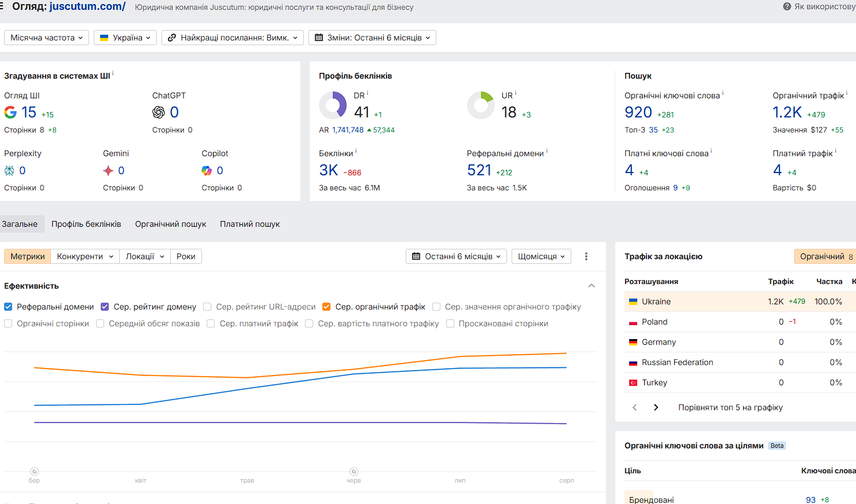Click the 93 branded keywords value

click(810, 500)
